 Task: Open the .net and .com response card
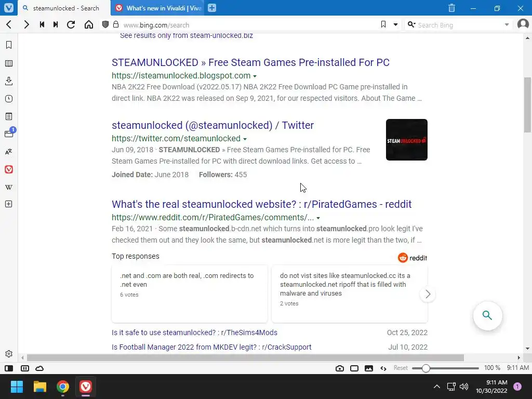(189, 294)
